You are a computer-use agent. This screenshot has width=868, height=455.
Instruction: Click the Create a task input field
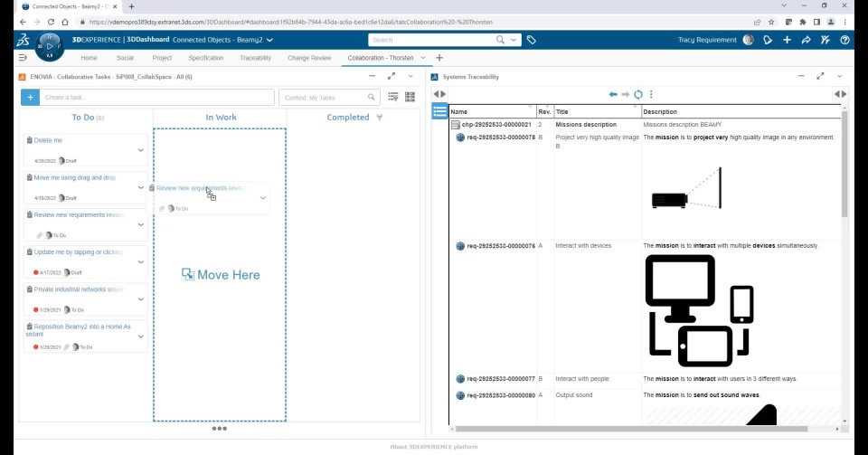tap(157, 97)
